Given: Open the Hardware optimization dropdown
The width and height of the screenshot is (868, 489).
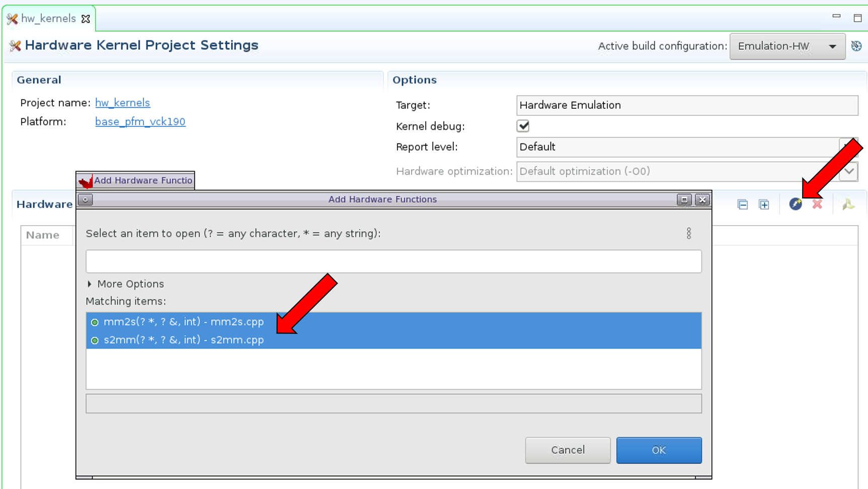Looking at the screenshot, I should 849,171.
